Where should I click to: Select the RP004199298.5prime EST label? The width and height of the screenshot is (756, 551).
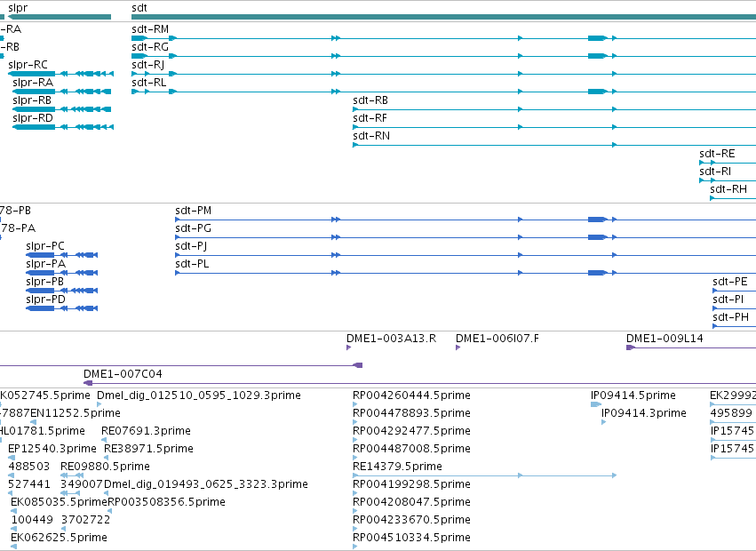[x=411, y=484]
